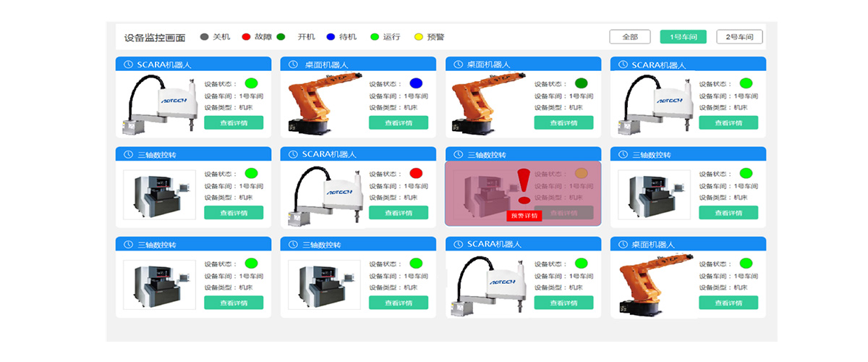The image size is (868, 362).
Task: Open the red 预警详情 alert button
Action: 524,216
